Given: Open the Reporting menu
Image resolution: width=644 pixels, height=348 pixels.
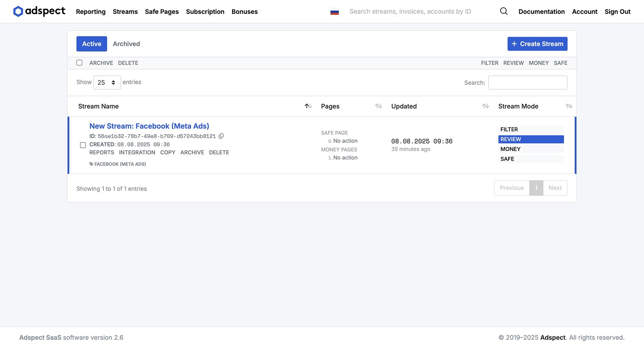Looking at the screenshot, I should pos(91,12).
